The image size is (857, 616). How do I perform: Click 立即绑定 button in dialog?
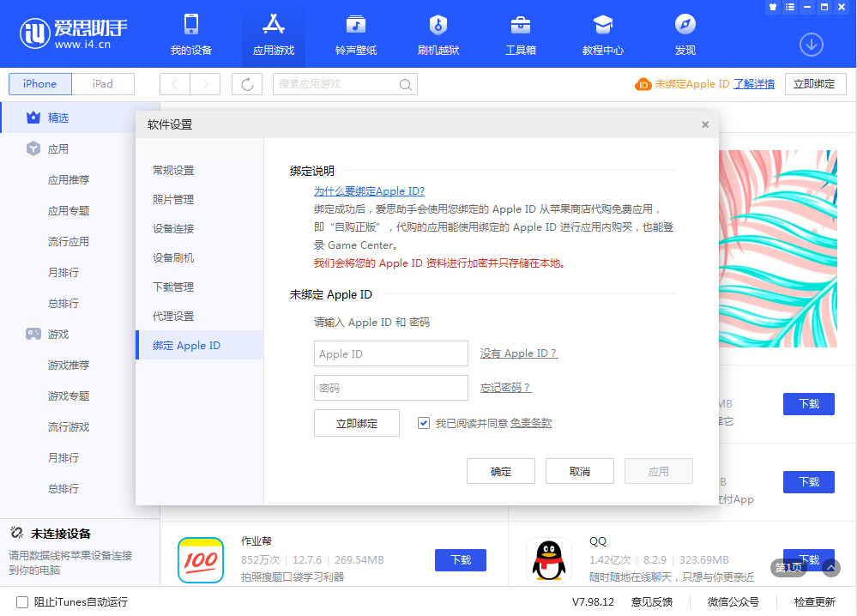(357, 423)
